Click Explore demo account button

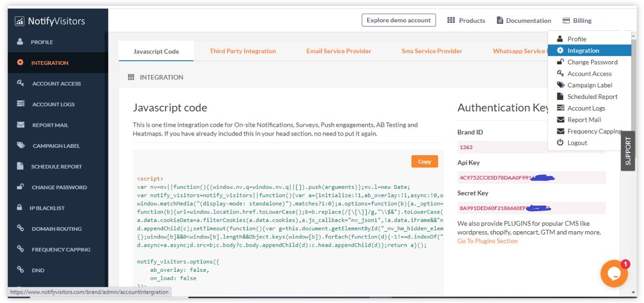(398, 20)
